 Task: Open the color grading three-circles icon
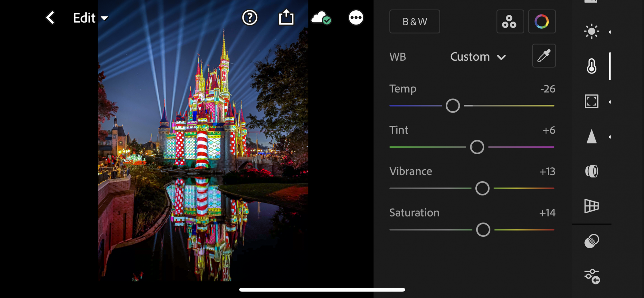tap(510, 22)
